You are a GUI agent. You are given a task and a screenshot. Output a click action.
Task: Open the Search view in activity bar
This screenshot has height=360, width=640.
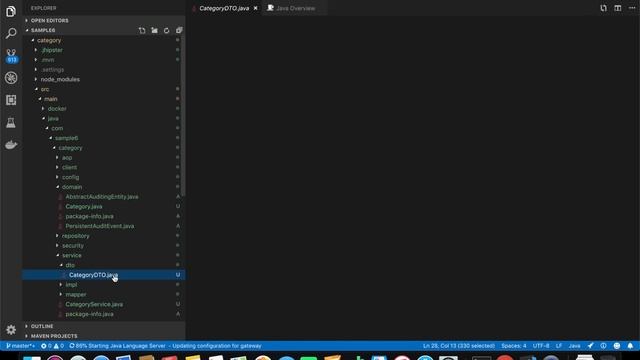click(x=11, y=33)
